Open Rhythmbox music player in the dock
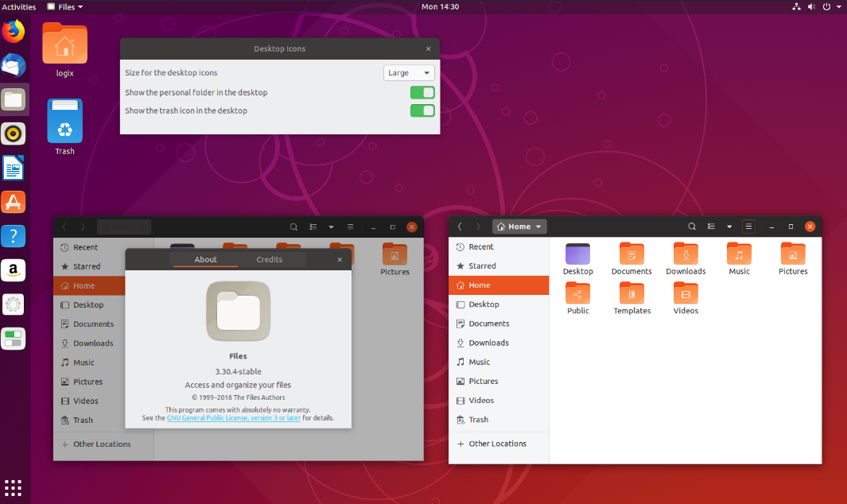The height and width of the screenshot is (504, 847). coord(14,134)
